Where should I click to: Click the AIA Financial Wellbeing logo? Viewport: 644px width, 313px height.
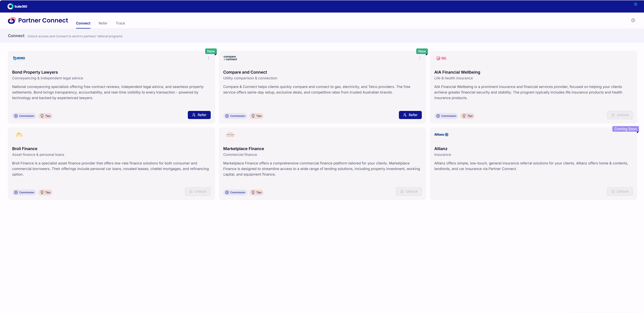[x=441, y=58]
